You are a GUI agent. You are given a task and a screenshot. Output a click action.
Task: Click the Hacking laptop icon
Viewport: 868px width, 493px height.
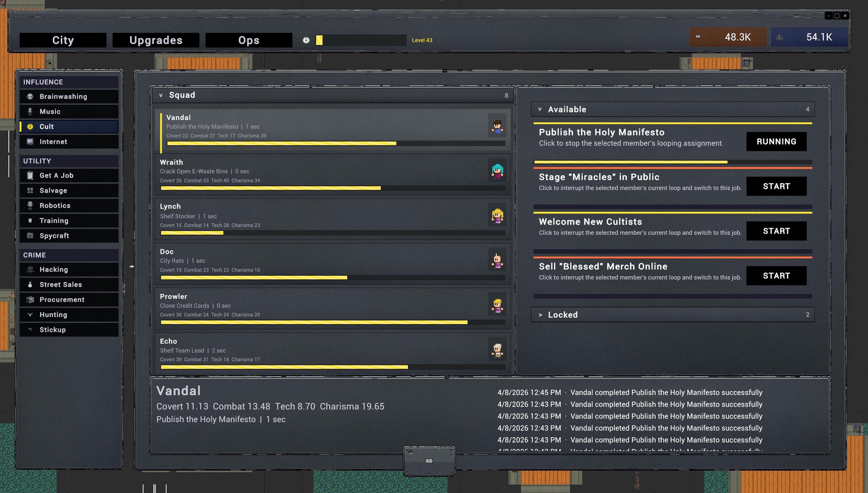(30, 269)
